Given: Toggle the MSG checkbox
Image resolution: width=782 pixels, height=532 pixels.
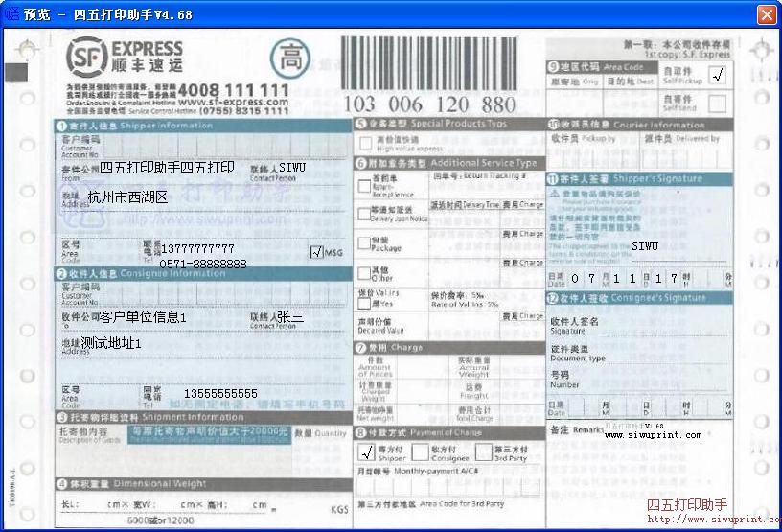Looking at the screenshot, I should [x=317, y=252].
